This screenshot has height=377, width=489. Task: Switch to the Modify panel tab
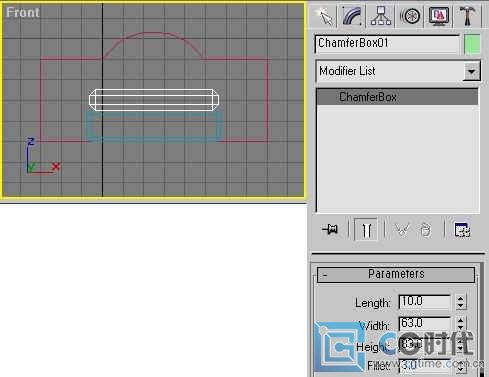coord(352,16)
